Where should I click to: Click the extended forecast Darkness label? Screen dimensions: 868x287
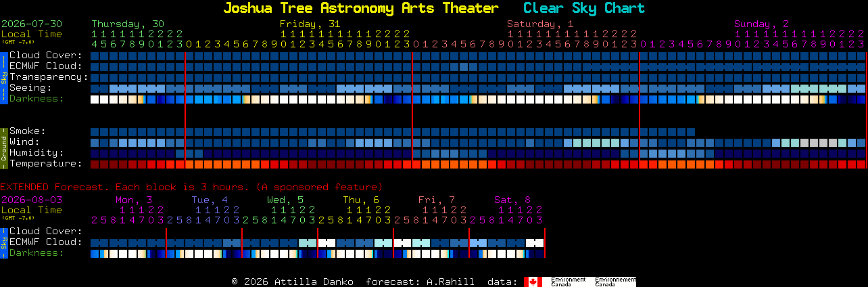point(37,253)
